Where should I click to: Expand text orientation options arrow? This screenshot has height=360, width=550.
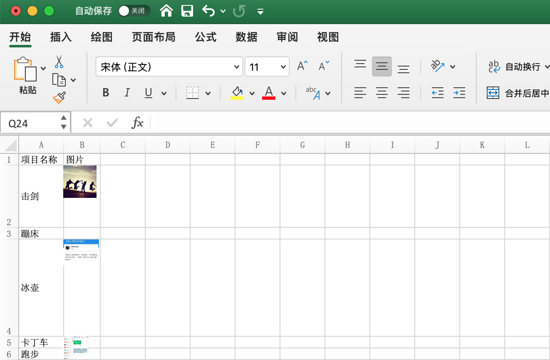(x=453, y=67)
